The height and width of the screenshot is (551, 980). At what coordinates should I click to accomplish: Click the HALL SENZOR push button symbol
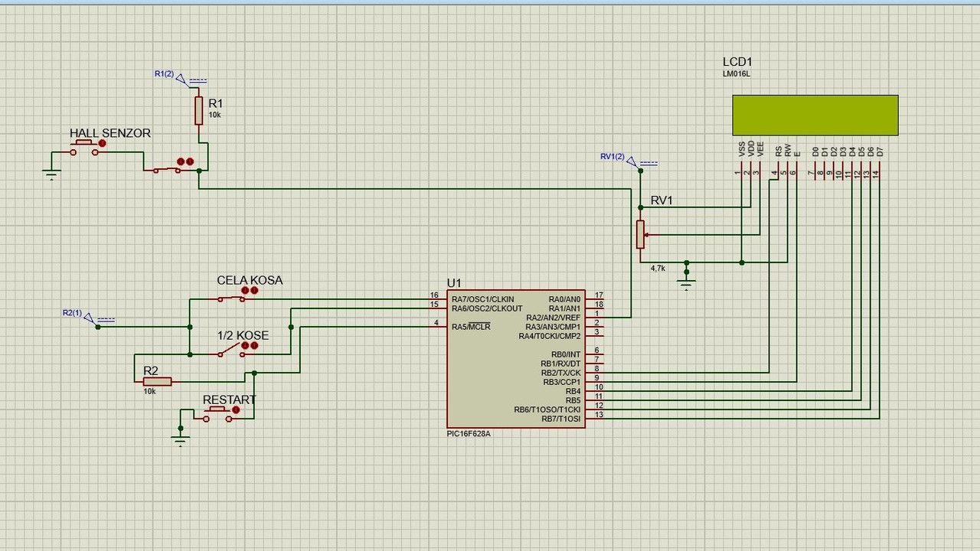[x=85, y=148]
